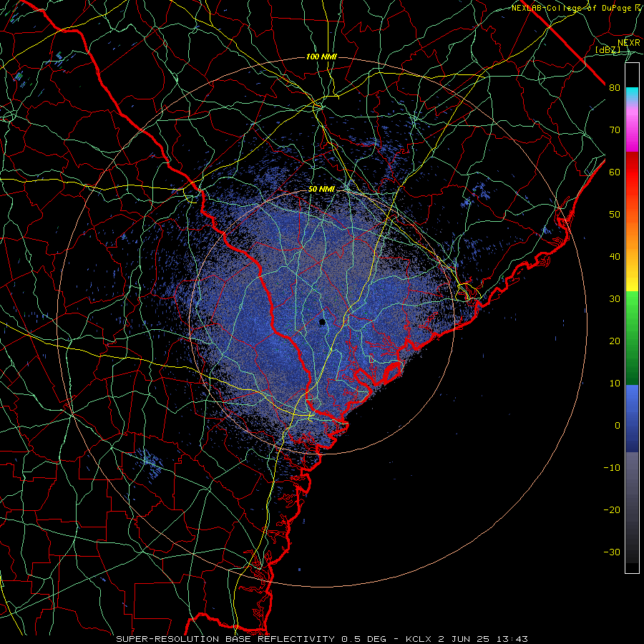Click the 70 value on the dBZ scale
The width and height of the screenshot is (644, 644).
[615, 130]
